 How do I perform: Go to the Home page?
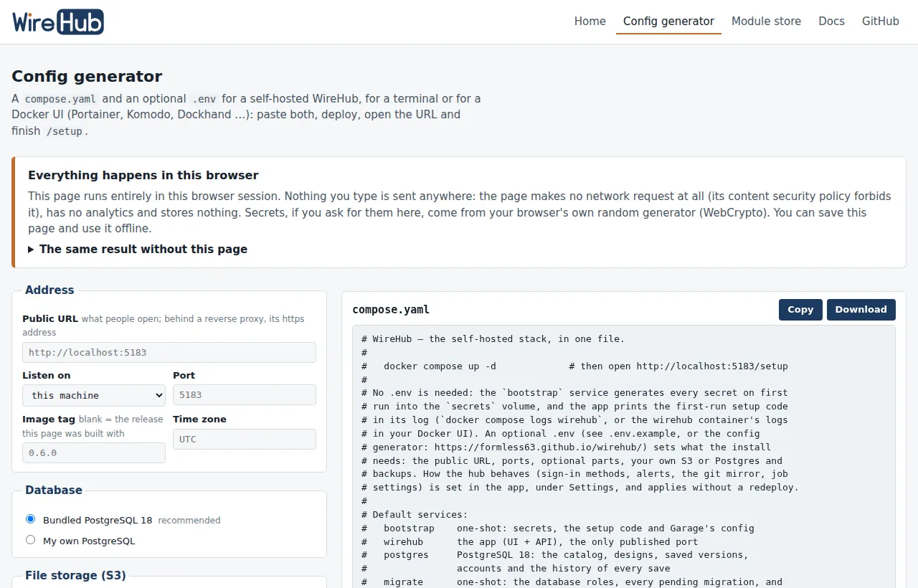(x=590, y=22)
